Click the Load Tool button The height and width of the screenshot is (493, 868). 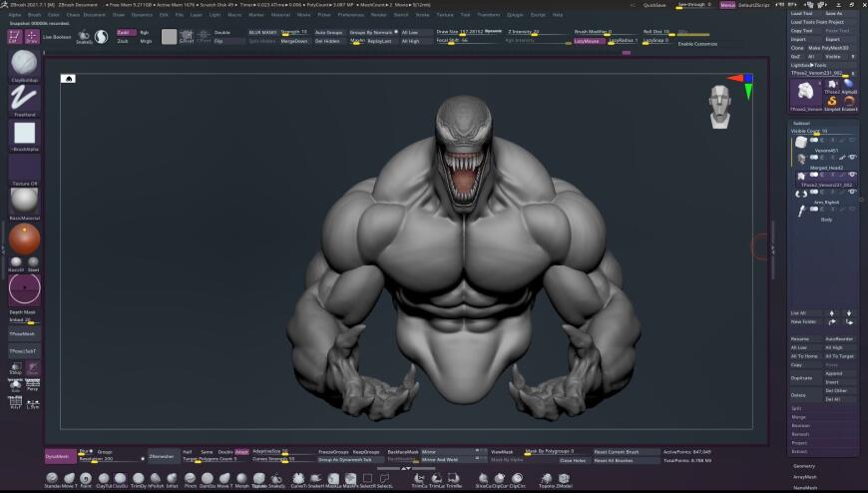(x=805, y=13)
